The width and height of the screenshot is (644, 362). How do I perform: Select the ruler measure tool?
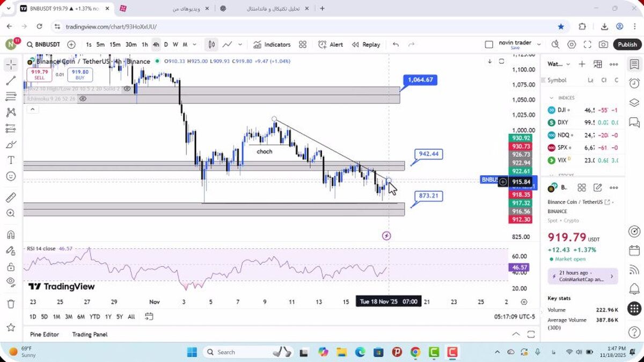point(11,198)
